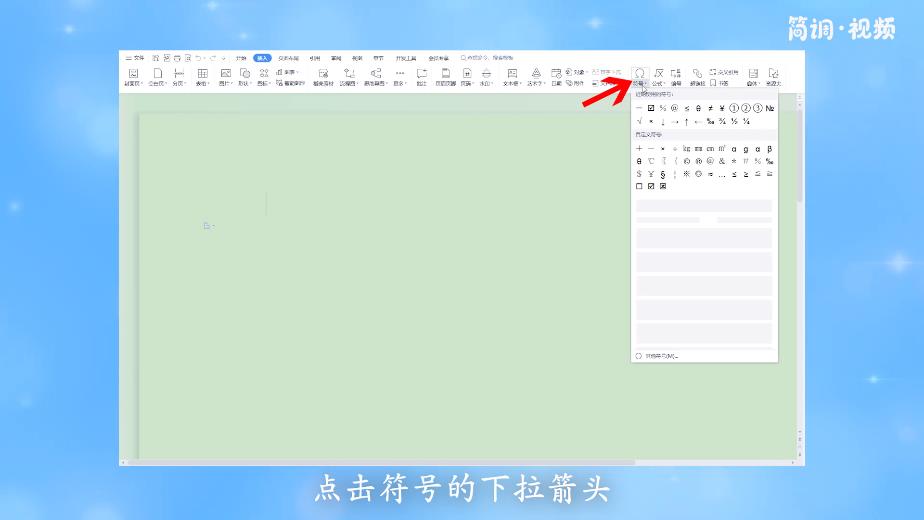Click the Page Break button
Screen dimensions: 924x520
pos(179,77)
